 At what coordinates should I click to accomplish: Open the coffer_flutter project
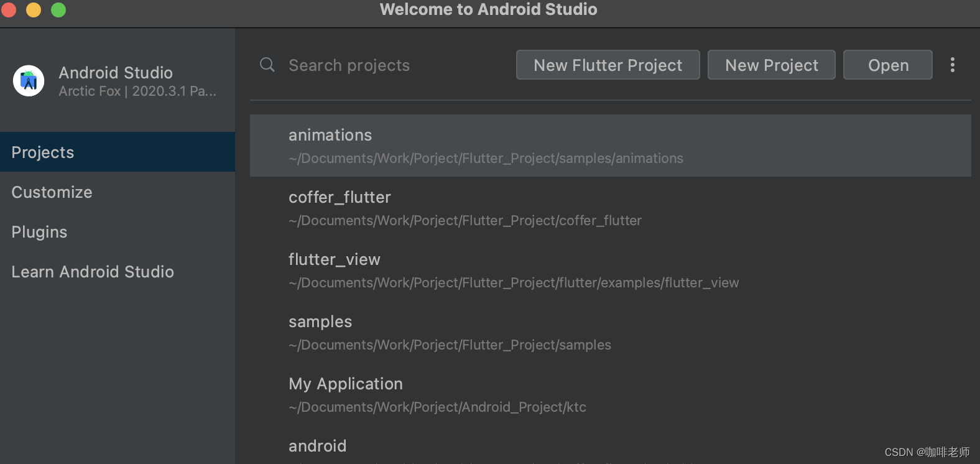coord(610,208)
